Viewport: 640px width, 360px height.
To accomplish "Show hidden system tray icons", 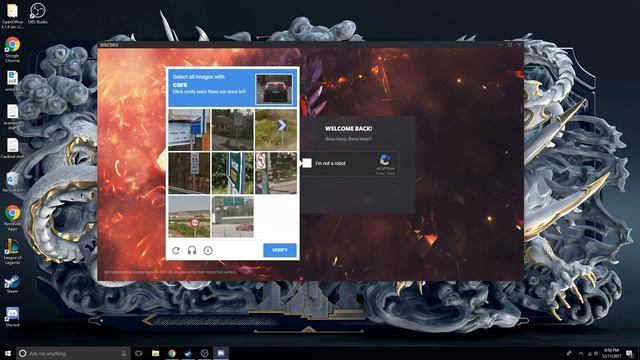I will tap(581, 353).
